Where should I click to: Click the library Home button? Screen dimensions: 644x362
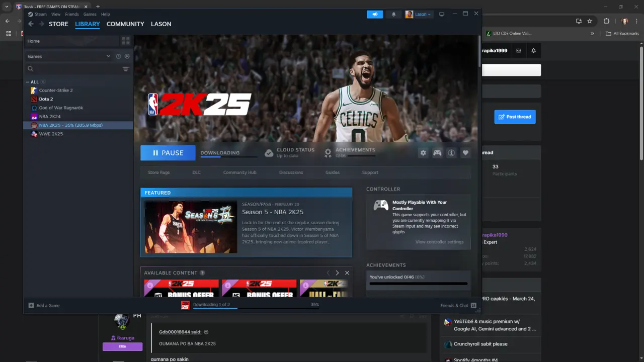click(71, 41)
